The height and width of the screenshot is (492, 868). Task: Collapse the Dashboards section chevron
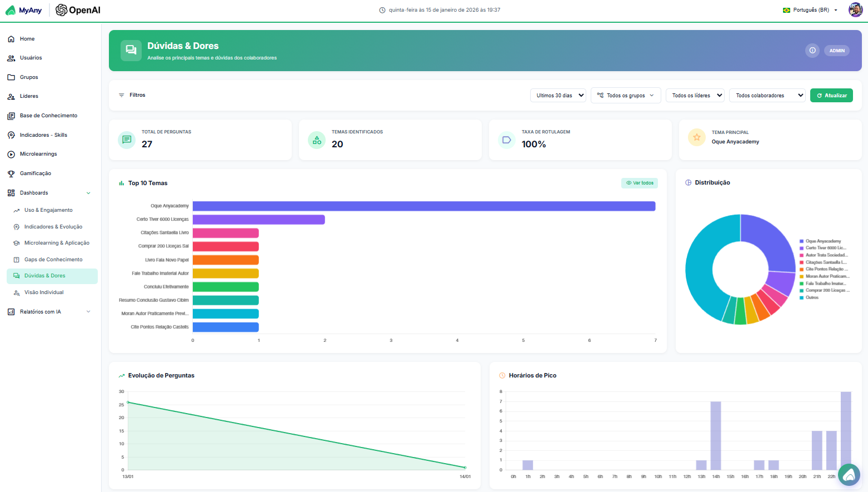88,192
